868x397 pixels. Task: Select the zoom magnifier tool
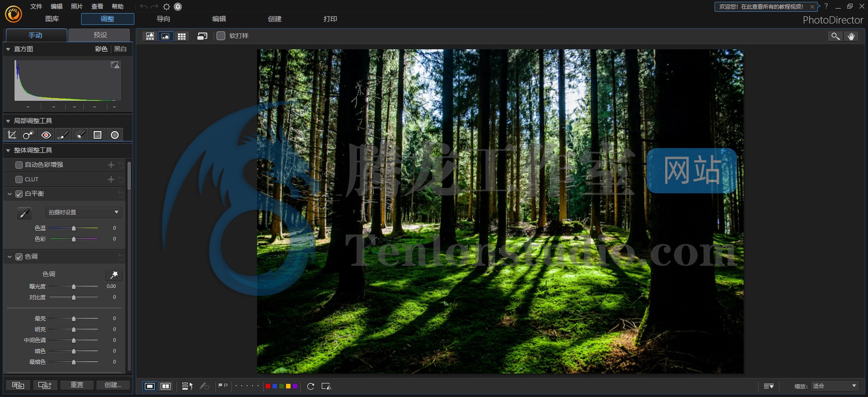click(835, 36)
